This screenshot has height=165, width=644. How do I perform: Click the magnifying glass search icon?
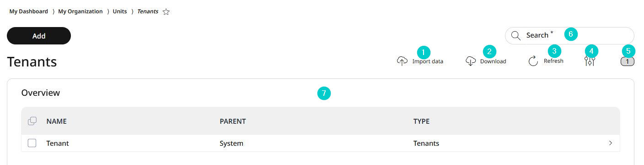516,35
